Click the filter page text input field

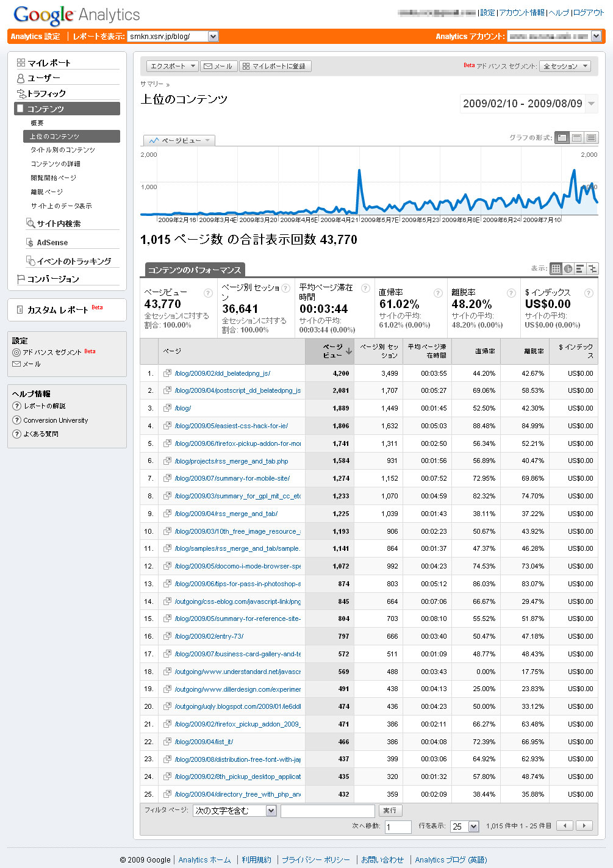point(328,811)
